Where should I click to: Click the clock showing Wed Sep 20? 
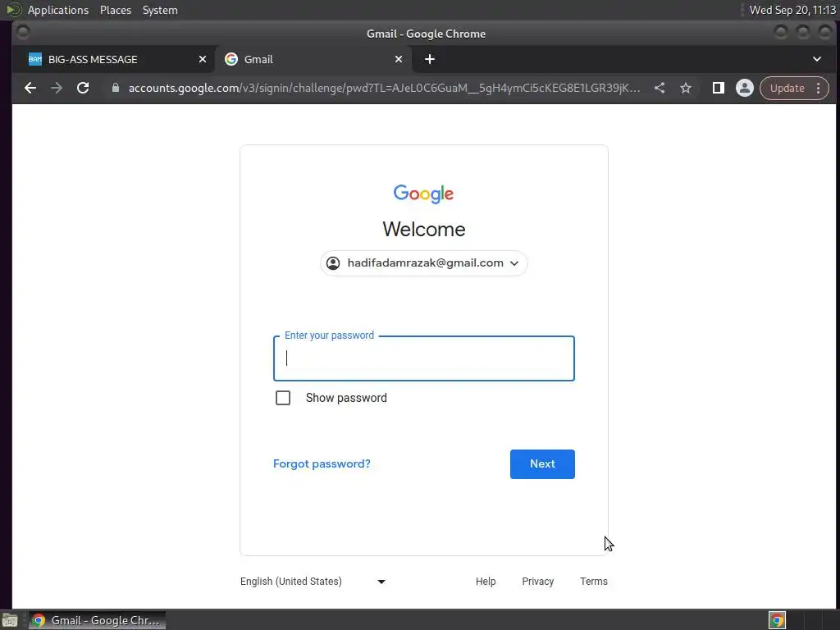[x=792, y=10]
